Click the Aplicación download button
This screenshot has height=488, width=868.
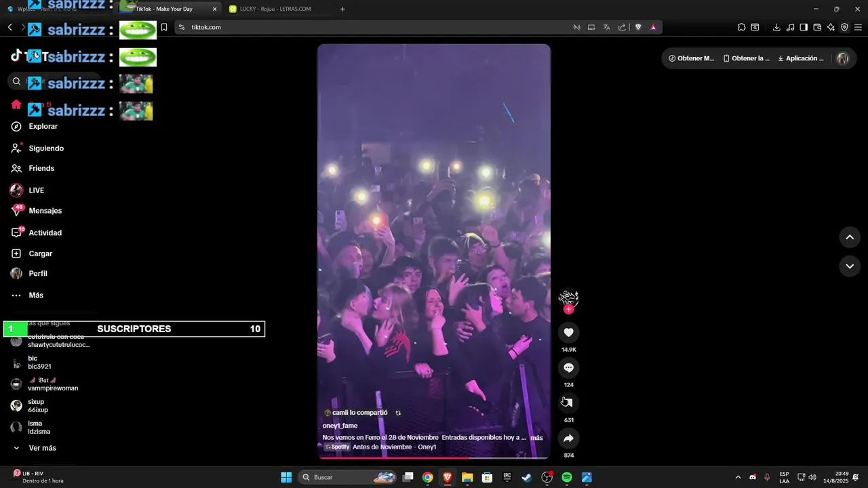[x=801, y=58]
